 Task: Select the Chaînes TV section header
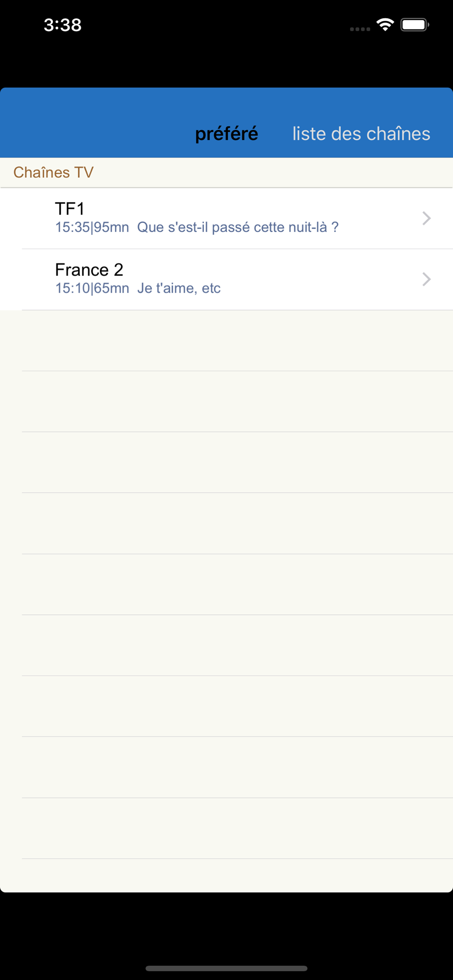(x=226, y=172)
